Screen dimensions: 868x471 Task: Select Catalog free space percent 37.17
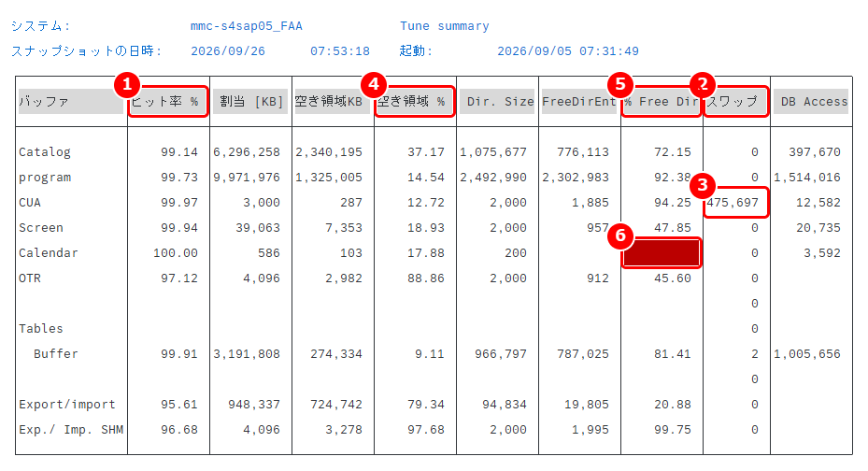click(426, 152)
